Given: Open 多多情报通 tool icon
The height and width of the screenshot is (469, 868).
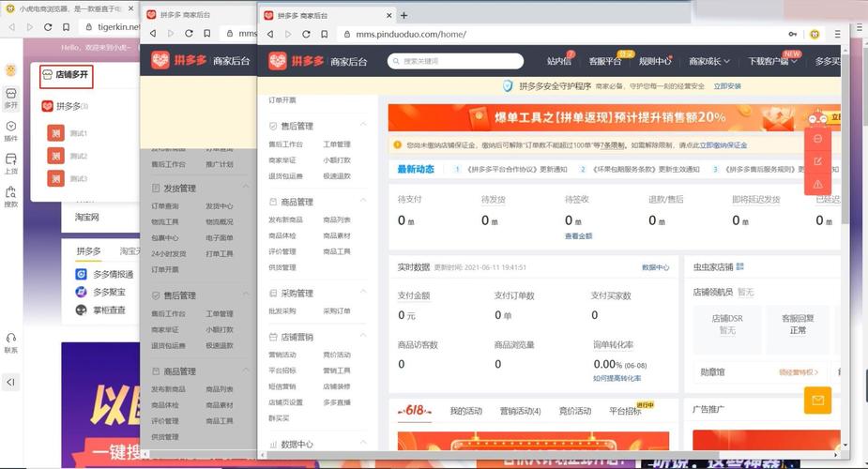Looking at the screenshot, I should [x=81, y=274].
